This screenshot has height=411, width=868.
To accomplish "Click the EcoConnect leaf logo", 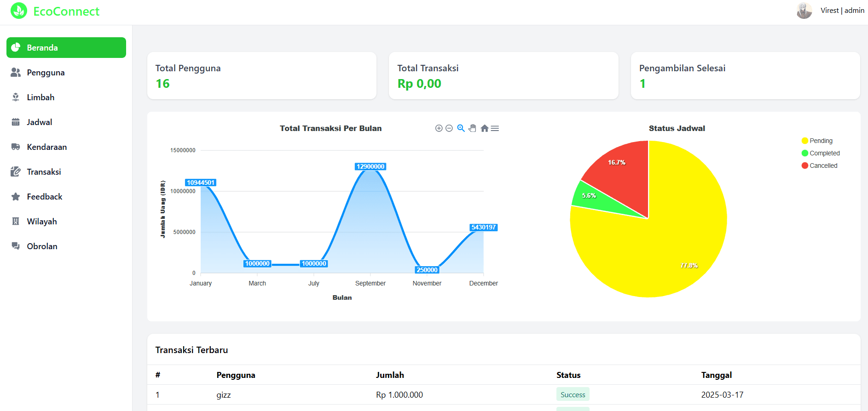I will coord(19,11).
